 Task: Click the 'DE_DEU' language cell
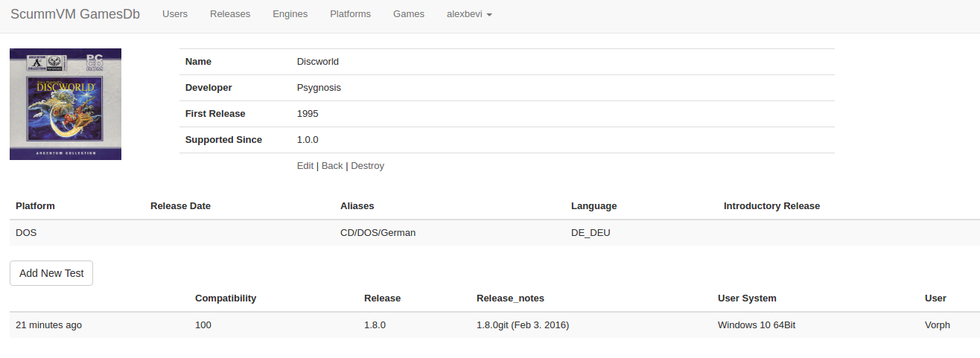click(x=591, y=233)
